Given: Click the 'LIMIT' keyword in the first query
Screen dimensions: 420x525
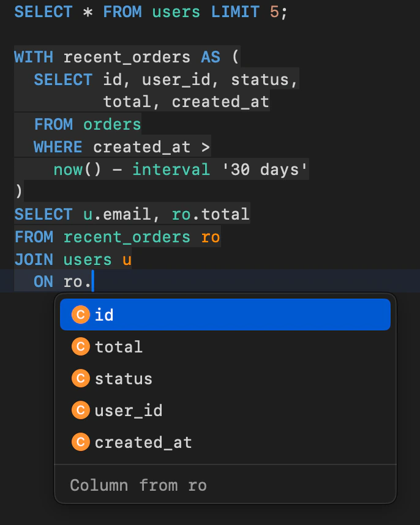Looking at the screenshot, I should (x=235, y=12).
